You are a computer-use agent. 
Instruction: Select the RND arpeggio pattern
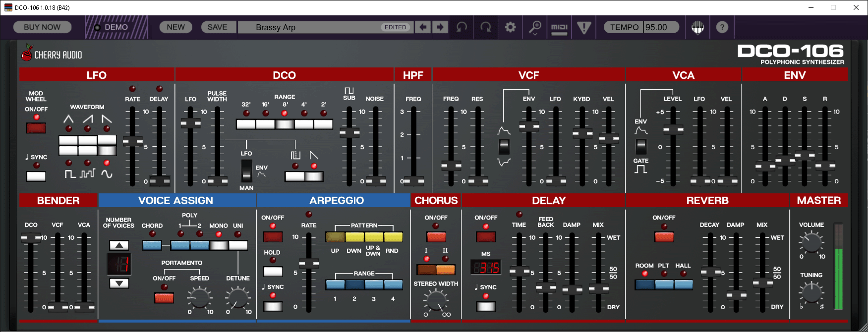[393, 237]
